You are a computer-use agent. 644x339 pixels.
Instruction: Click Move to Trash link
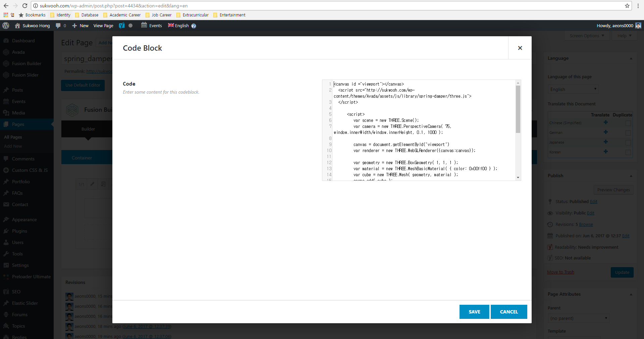pos(560,272)
